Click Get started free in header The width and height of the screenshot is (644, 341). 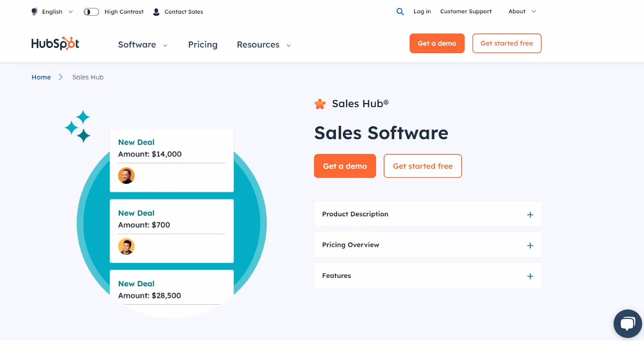click(507, 43)
